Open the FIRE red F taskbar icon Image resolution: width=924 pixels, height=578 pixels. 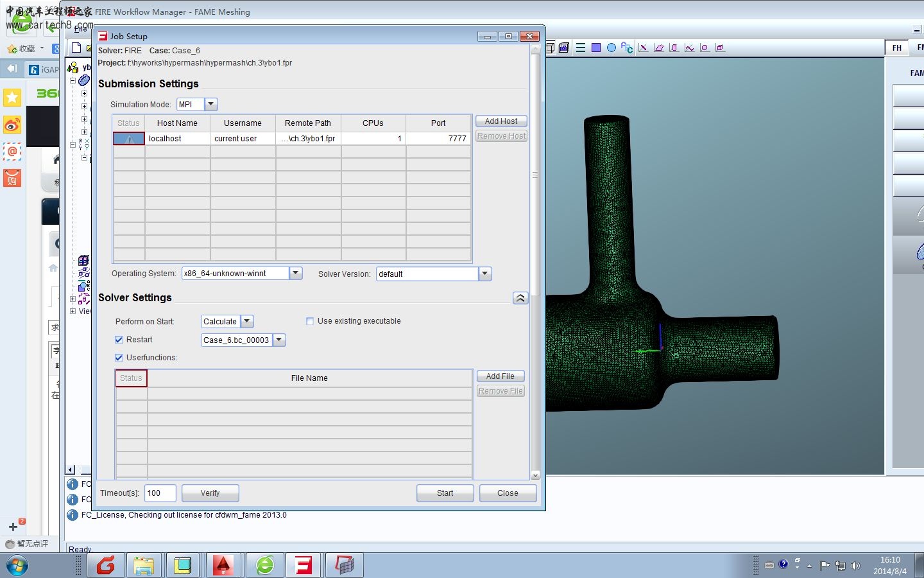pos(304,566)
